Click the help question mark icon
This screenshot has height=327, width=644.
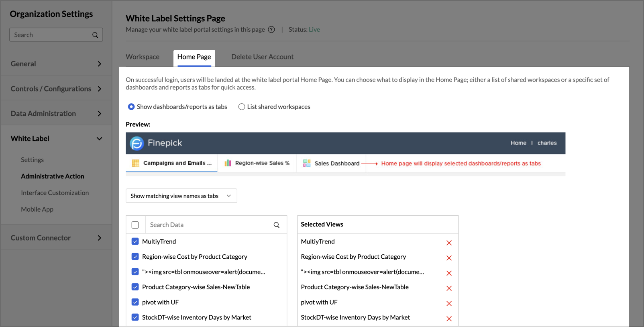pyautogui.click(x=271, y=30)
